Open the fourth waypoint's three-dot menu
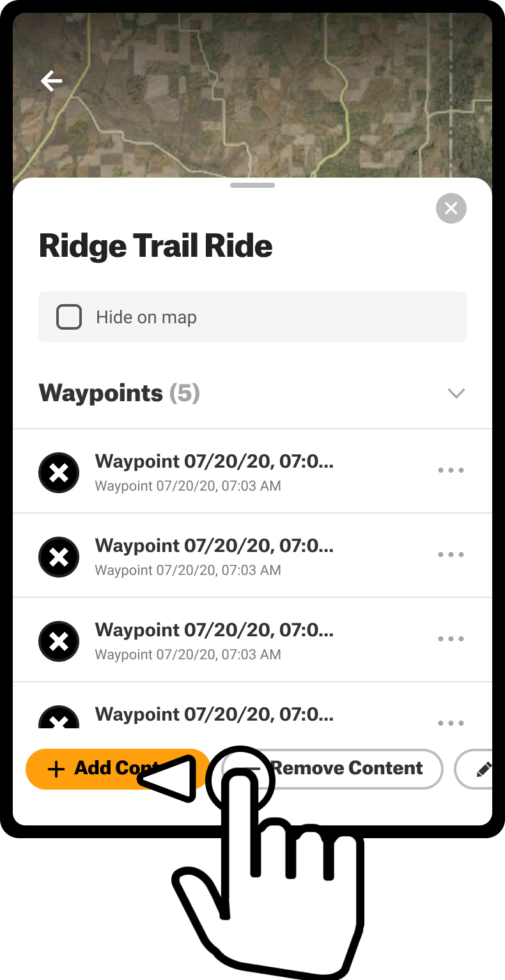 451,723
